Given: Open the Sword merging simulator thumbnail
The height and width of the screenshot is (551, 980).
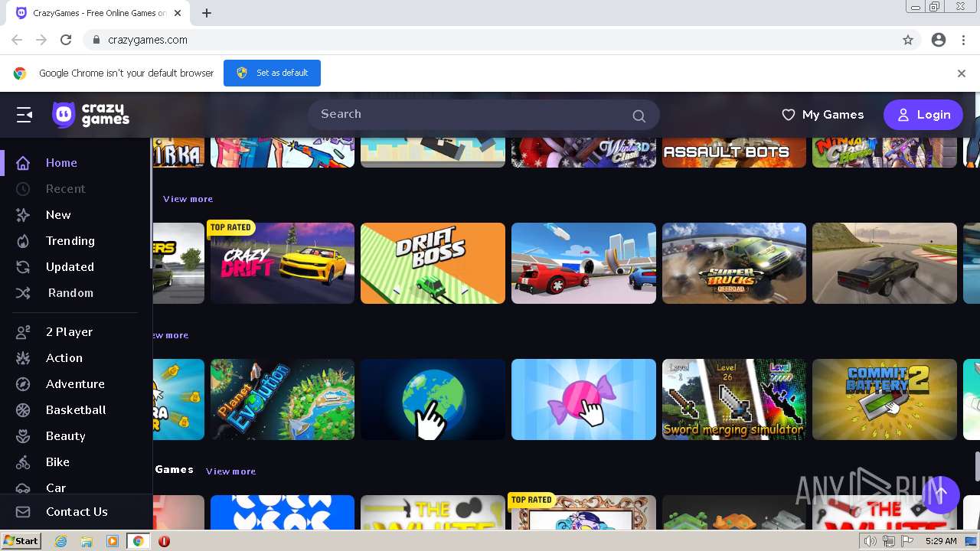Looking at the screenshot, I should coord(734,399).
